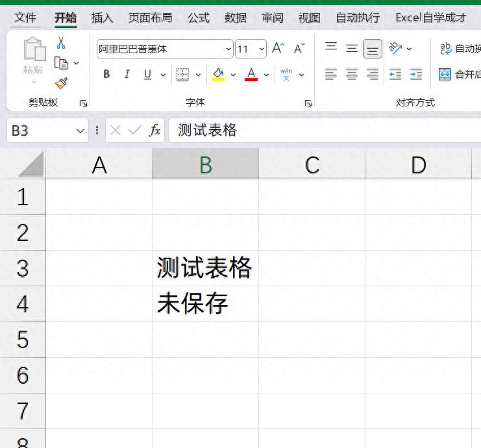The width and height of the screenshot is (481, 448).
Task: Open the 页面布局 tab
Action: click(x=151, y=18)
